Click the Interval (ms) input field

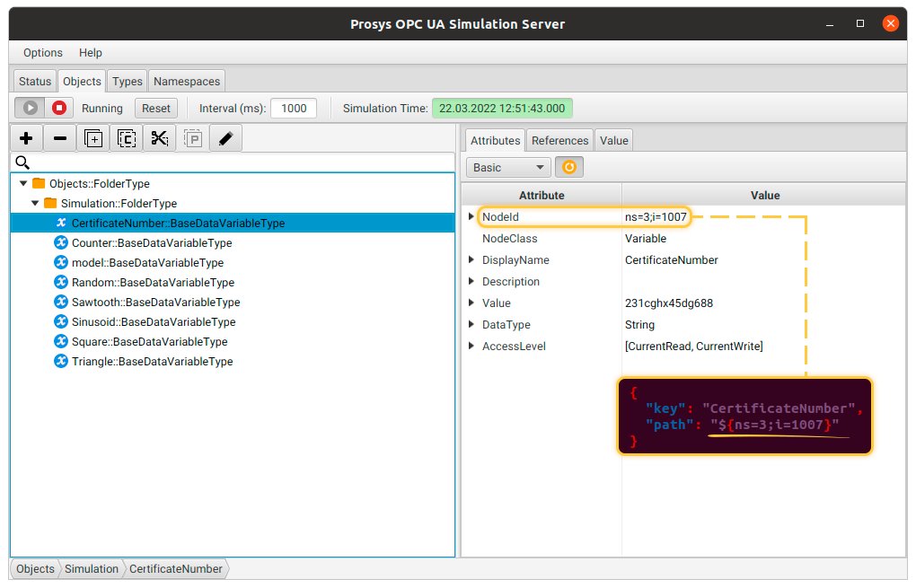[294, 109]
